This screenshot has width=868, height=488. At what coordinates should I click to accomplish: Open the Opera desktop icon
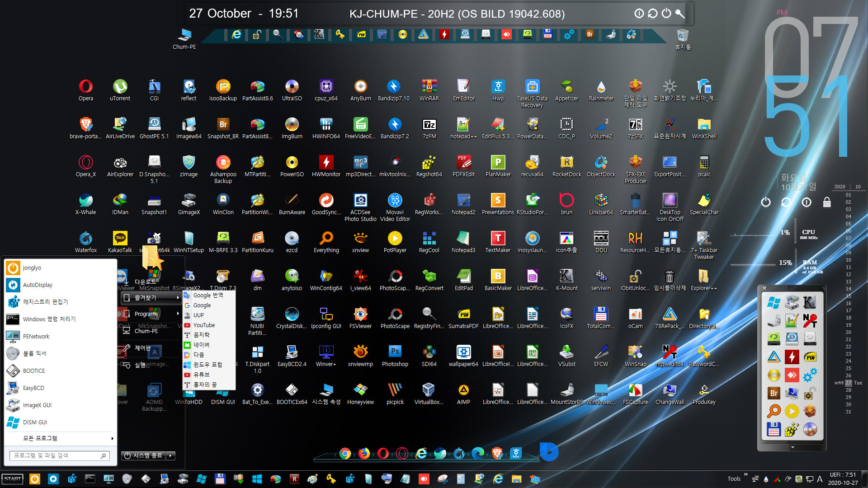click(x=85, y=90)
